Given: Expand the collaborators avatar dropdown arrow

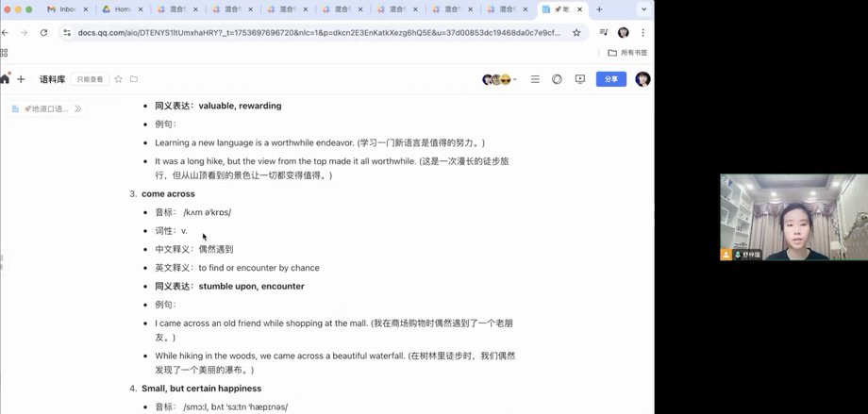Looking at the screenshot, I should point(515,80).
